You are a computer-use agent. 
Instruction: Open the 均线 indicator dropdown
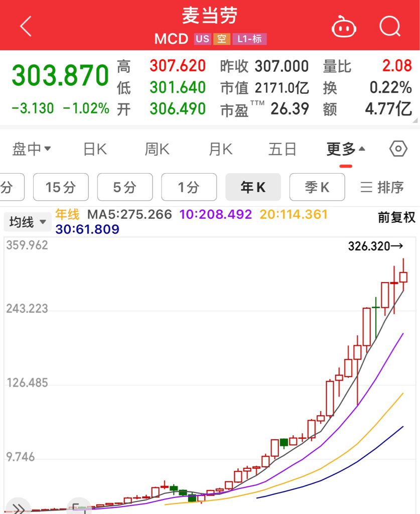(x=28, y=222)
